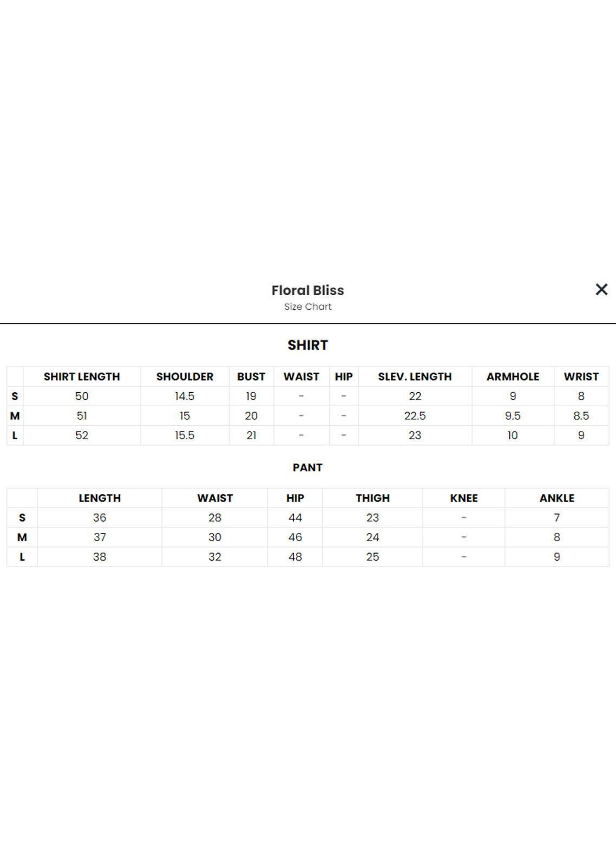
Task: Close the Floral Bliss size chart
Action: click(x=601, y=290)
